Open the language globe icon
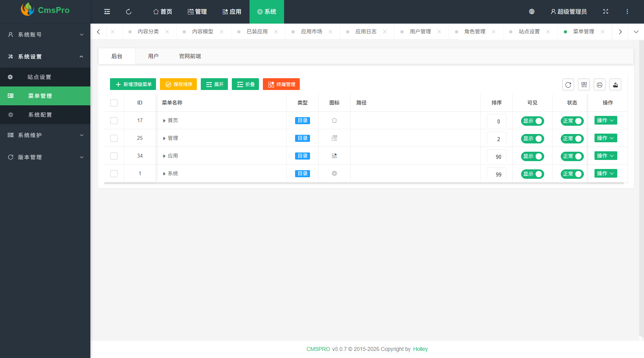Screen dimensions: 644x358 tap(532, 12)
